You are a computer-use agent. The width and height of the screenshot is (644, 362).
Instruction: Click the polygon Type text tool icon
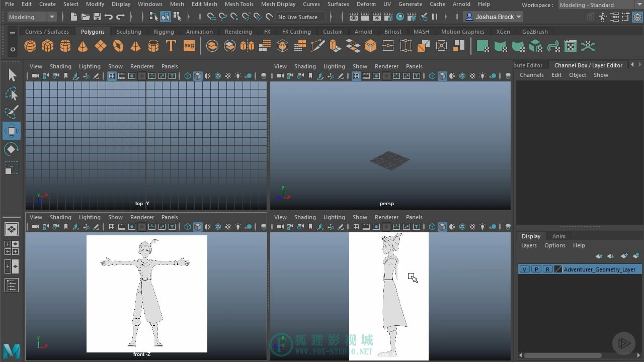point(171,46)
